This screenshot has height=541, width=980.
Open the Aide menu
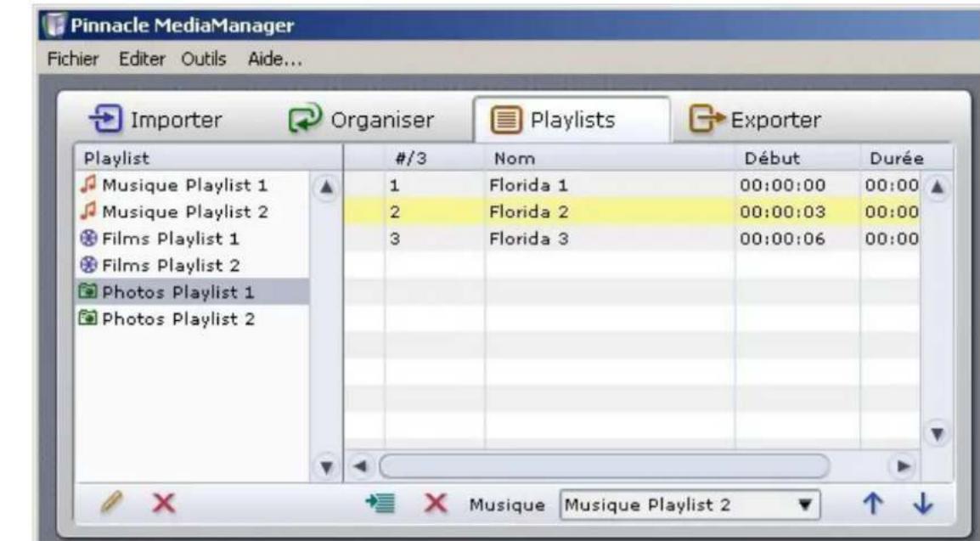point(275,59)
